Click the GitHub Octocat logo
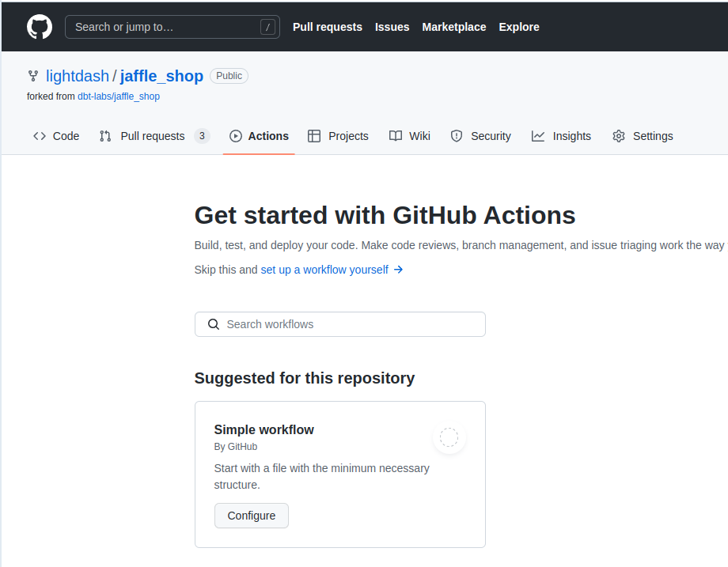The image size is (728, 567). [x=39, y=26]
